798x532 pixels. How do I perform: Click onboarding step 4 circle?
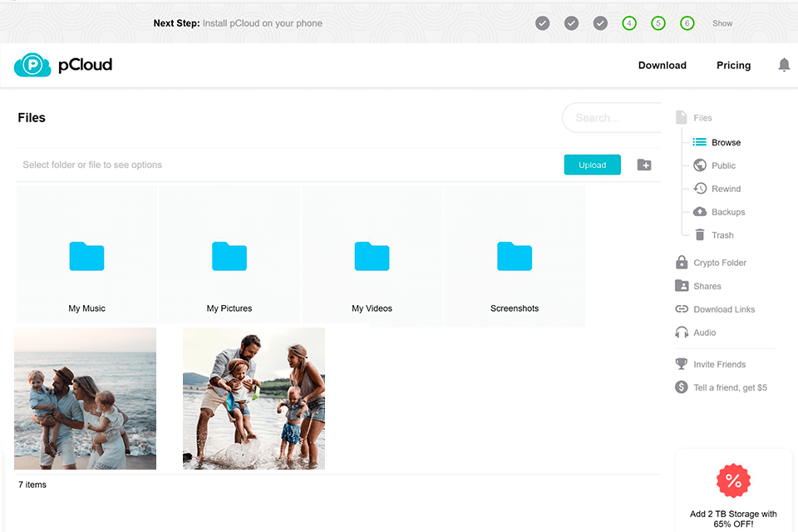629,23
